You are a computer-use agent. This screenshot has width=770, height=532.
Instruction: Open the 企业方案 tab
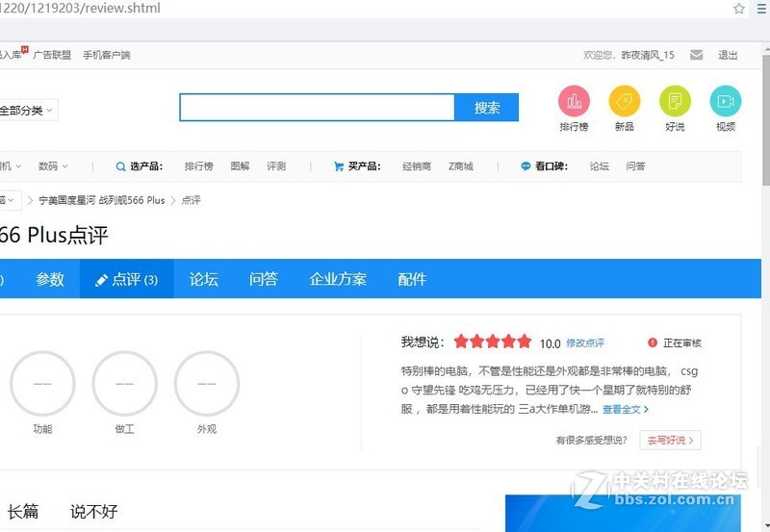pos(338,279)
